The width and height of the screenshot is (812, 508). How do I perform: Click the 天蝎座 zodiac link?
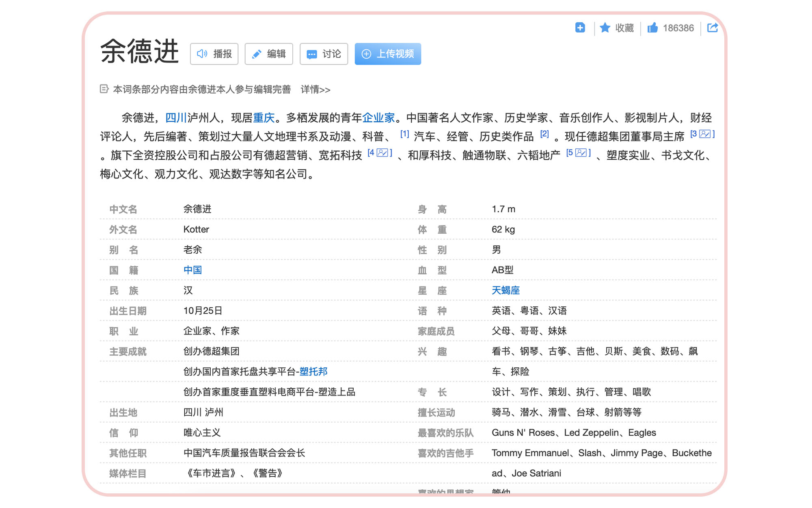pos(505,290)
